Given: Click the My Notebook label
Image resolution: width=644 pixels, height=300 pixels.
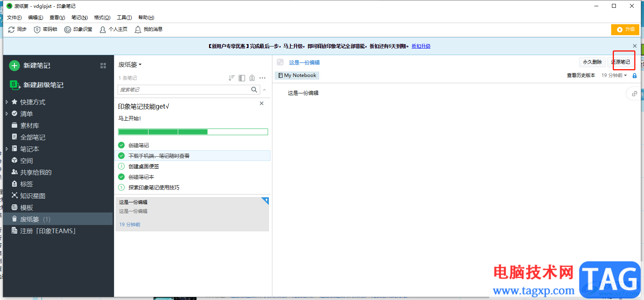Looking at the screenshot, I should coord(297,75).
